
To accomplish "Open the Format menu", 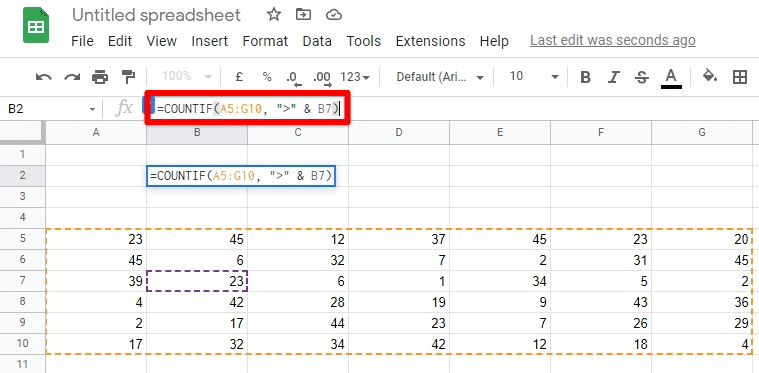I will (265, 41).
